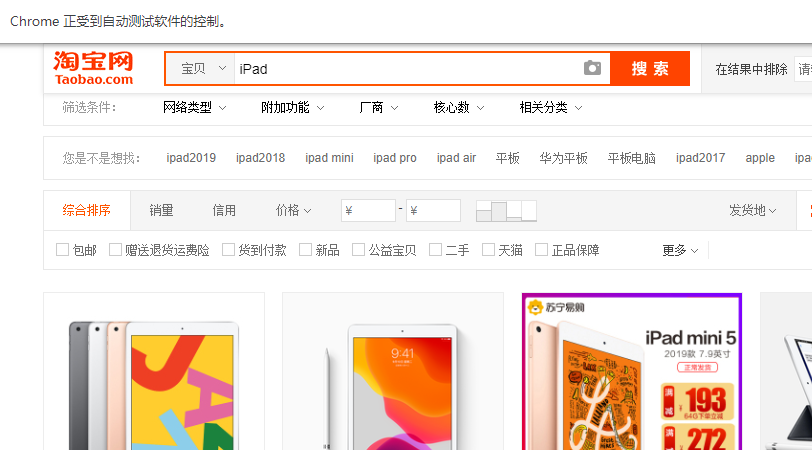Toggle 货到付款 checkbox

click(x=228, y=250)
